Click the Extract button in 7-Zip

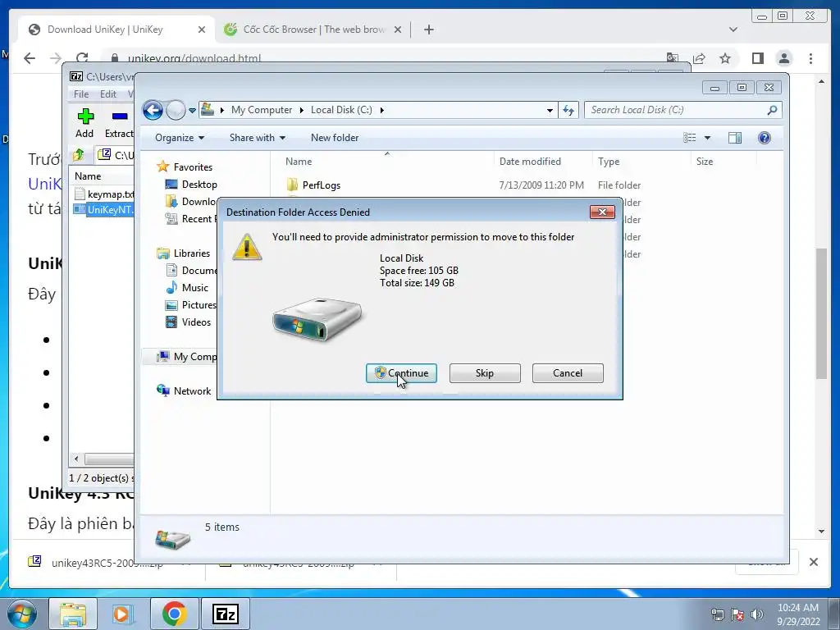pos(119,123)
